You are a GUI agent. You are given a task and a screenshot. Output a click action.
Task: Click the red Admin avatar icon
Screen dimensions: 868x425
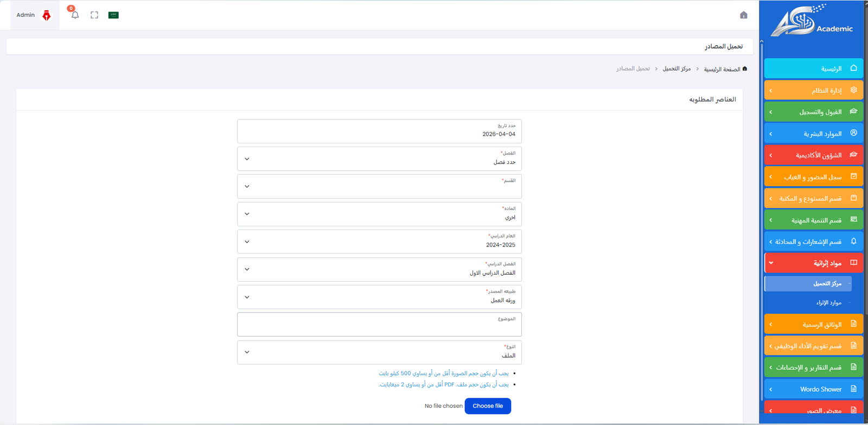[x=47, y=15]
